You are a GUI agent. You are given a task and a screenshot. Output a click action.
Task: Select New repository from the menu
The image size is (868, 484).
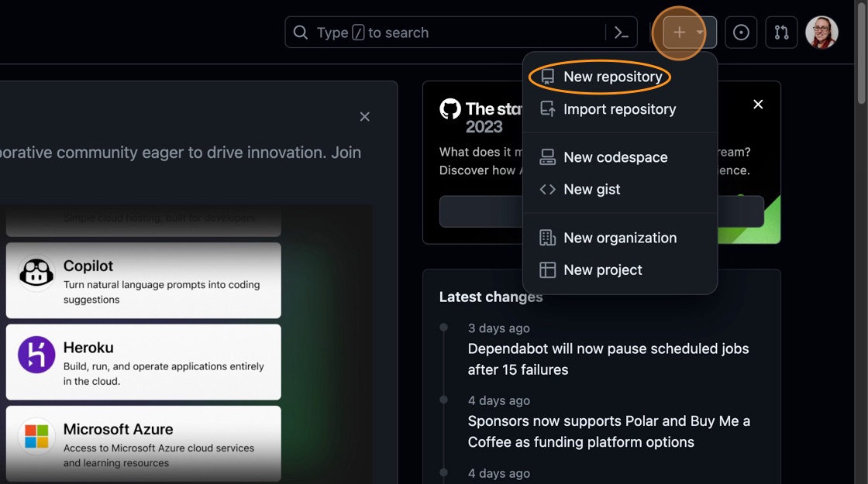click(611, 76)
